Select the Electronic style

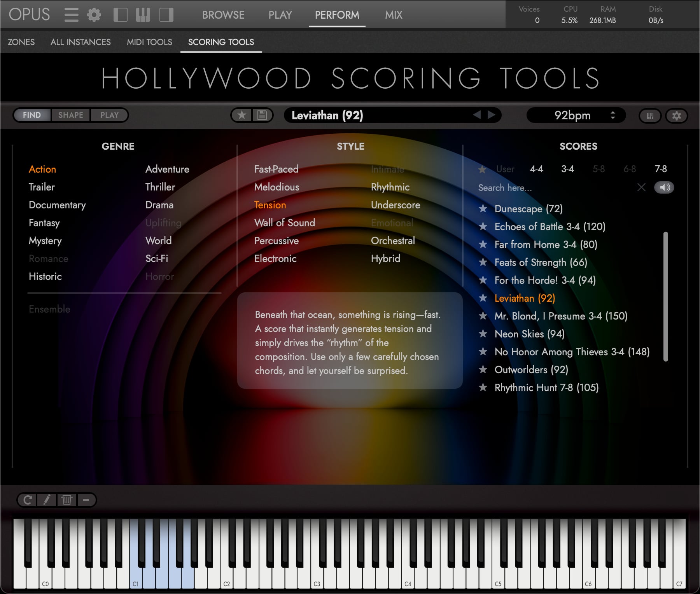tap(275, 259)
